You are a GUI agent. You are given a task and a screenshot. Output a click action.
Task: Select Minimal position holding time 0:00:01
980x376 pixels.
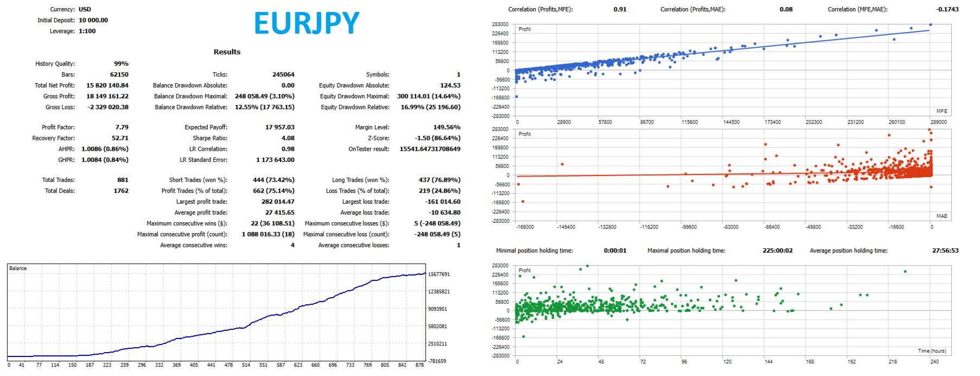coord(615,250)
